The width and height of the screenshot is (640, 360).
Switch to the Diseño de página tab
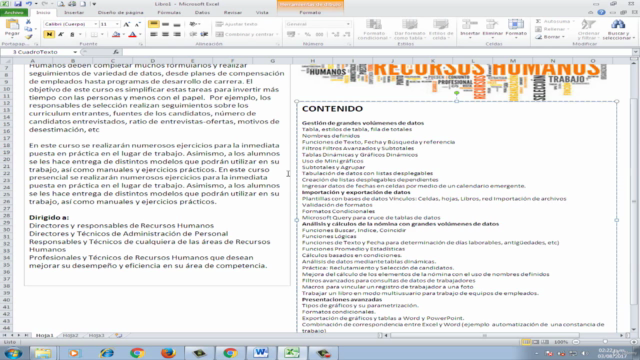click(120, 13)
